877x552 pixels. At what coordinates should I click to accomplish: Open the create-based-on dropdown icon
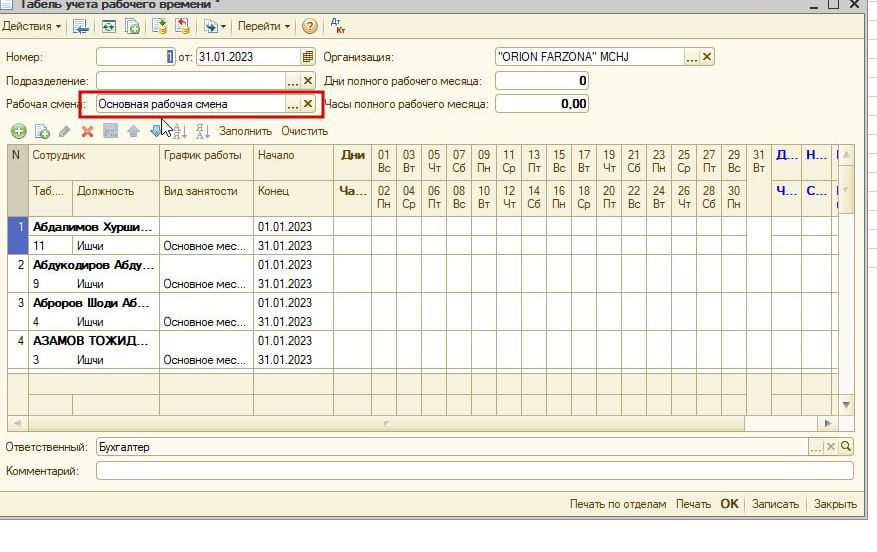(x=215, y=26)
